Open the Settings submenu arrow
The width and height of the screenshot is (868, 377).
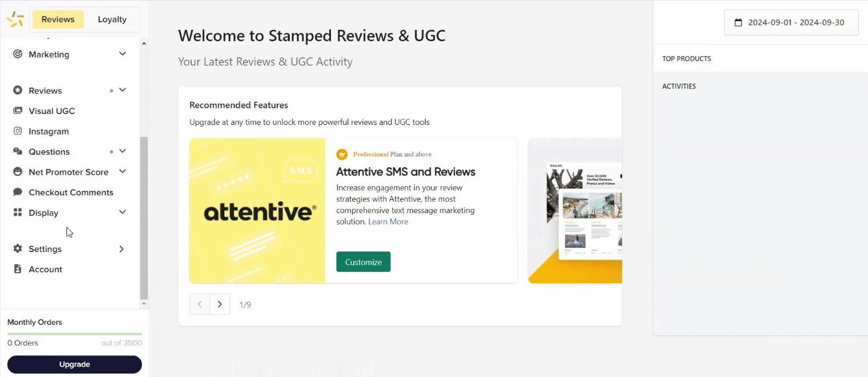(x=121, y=249)
